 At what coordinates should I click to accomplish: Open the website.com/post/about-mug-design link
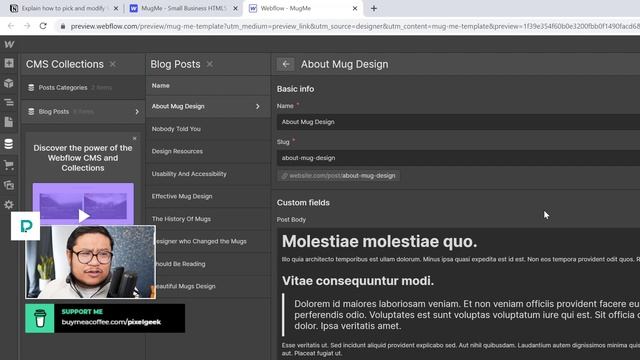pyautogui.click(x=338, y=176)
